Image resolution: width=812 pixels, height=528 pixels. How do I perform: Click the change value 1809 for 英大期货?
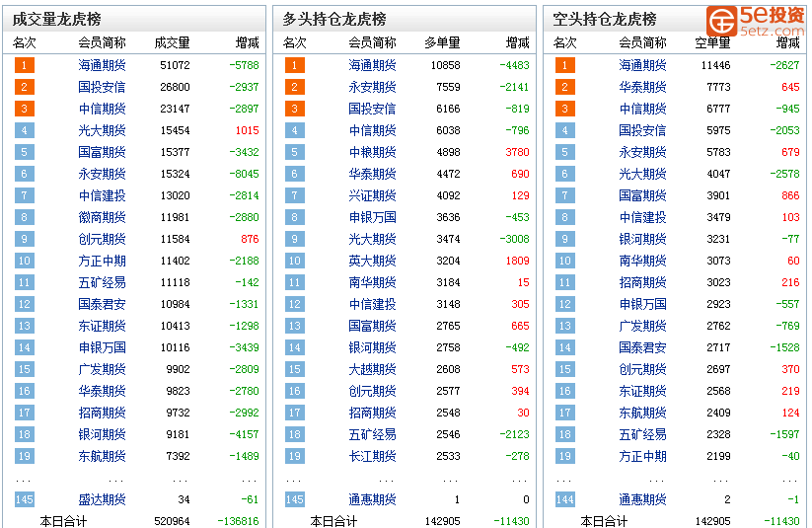(x=517, y=261)
